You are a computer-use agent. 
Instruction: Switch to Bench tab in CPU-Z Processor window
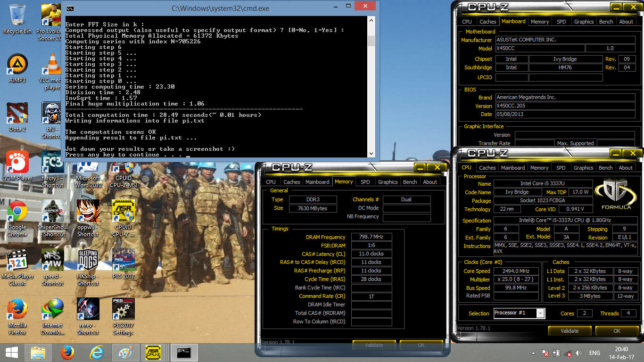click(x=606, y=168)
